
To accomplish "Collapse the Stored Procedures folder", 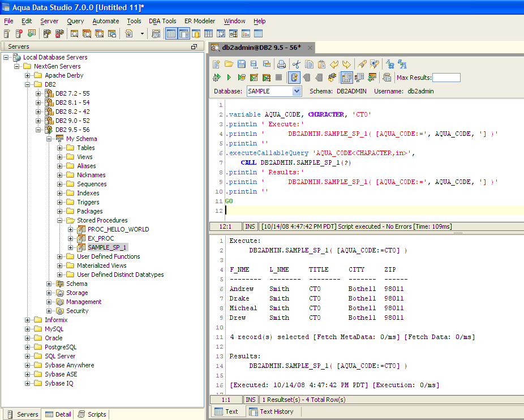I will 60,220.
